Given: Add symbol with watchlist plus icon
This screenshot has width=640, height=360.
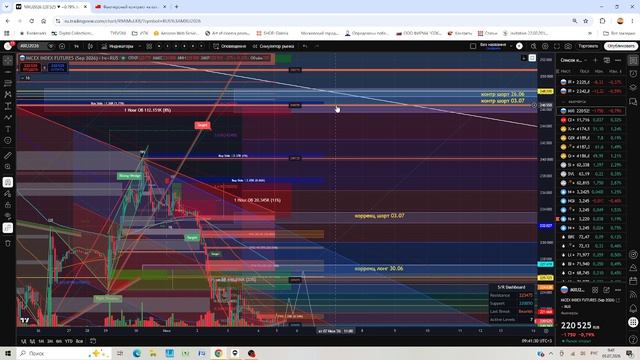Looking at the screenshot, I should click(595, 60).
